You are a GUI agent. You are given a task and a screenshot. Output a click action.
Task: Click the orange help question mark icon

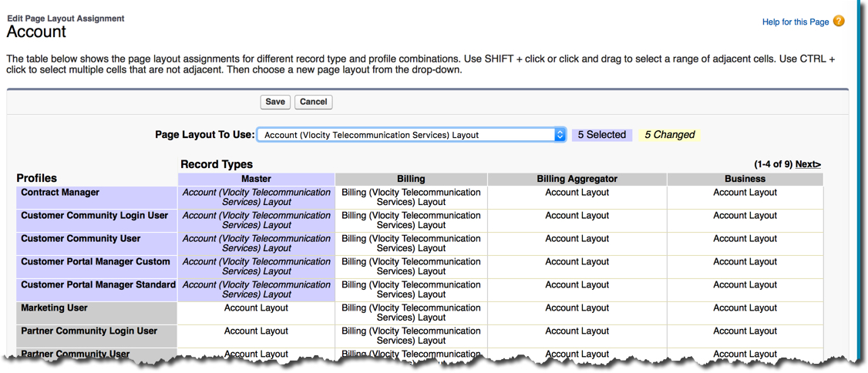pyautogui.click(x=839, y=22)
